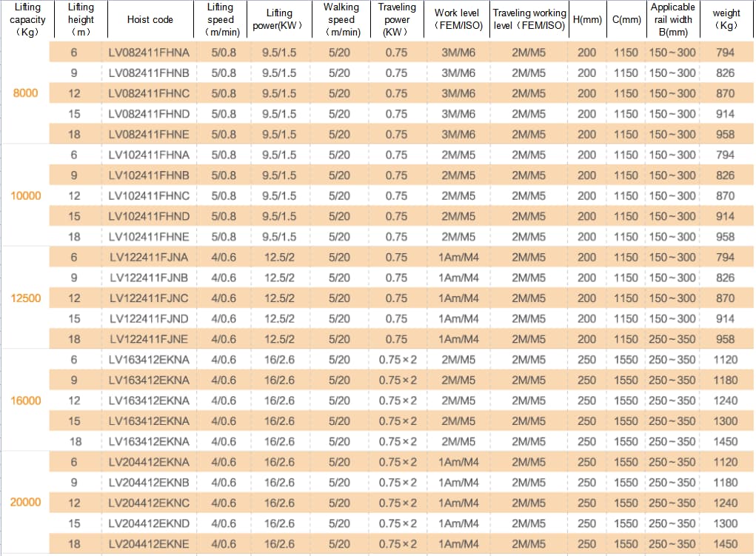
Task: Click the 12500 lifting capacity cell
Action: coord(26,298)
